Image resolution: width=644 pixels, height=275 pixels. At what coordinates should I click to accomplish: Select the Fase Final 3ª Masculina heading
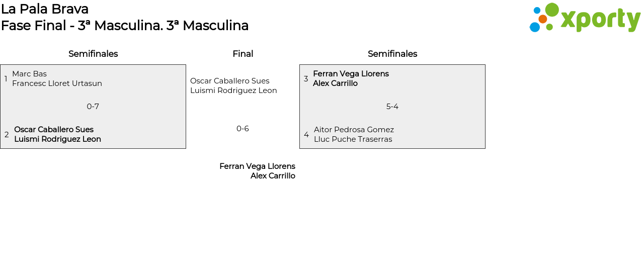coord(125,26)
